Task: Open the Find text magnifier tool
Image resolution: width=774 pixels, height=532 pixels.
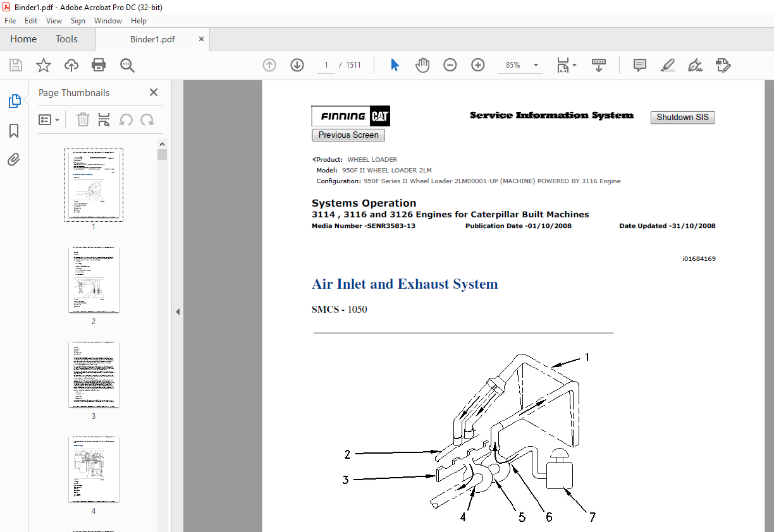Action: coord(127,65)
